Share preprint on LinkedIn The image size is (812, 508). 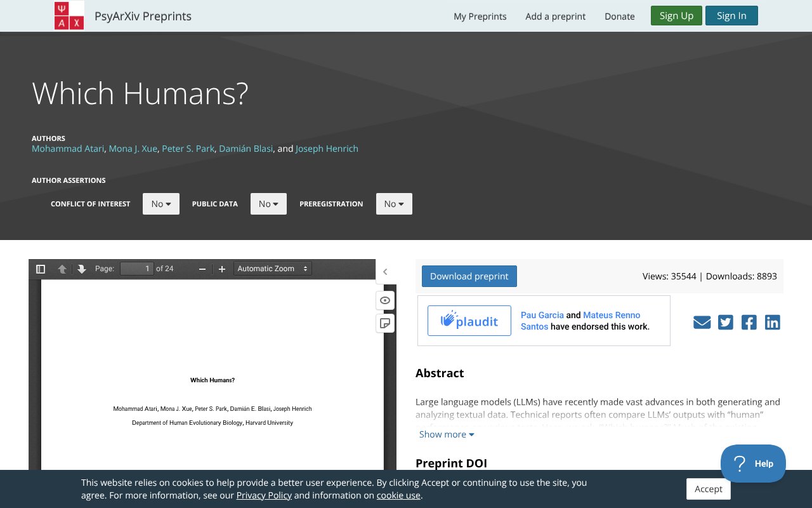(x=772, y=323)
